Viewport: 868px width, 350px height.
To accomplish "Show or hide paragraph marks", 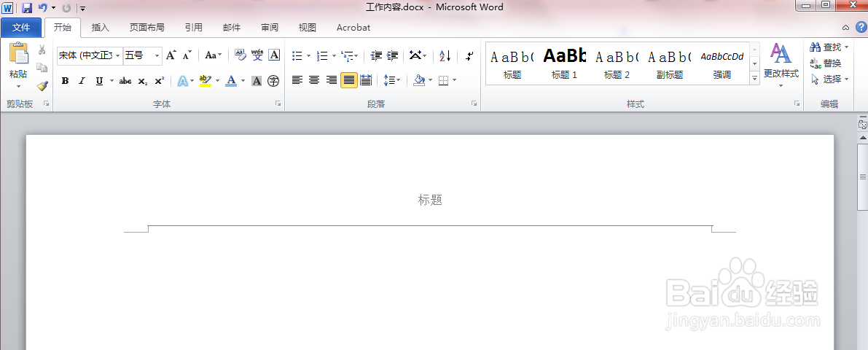I will (469, 55).
